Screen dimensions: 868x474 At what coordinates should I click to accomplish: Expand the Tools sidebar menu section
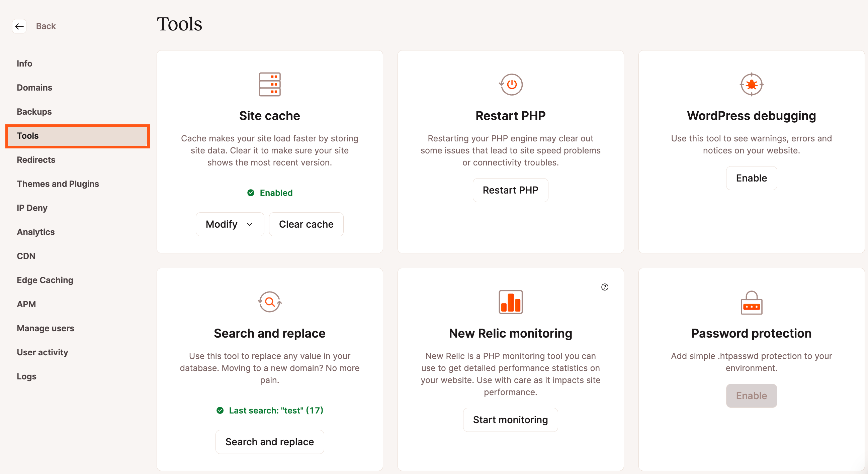(x=27, y=135)
